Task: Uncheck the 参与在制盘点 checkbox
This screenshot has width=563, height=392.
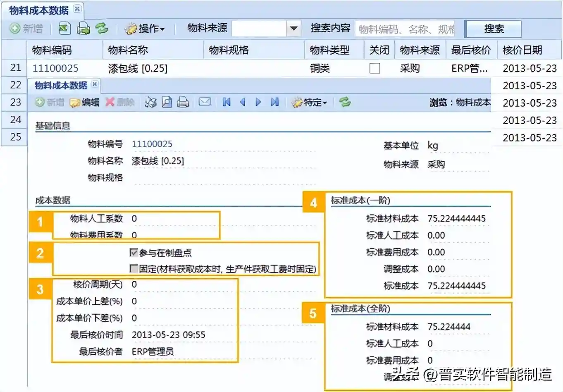Action: (134, 252)
